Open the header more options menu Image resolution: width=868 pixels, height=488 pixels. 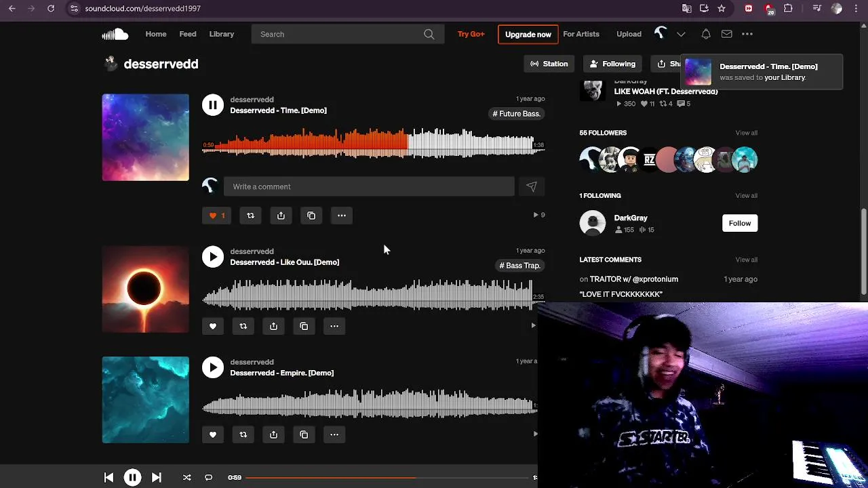coord(747,34)
